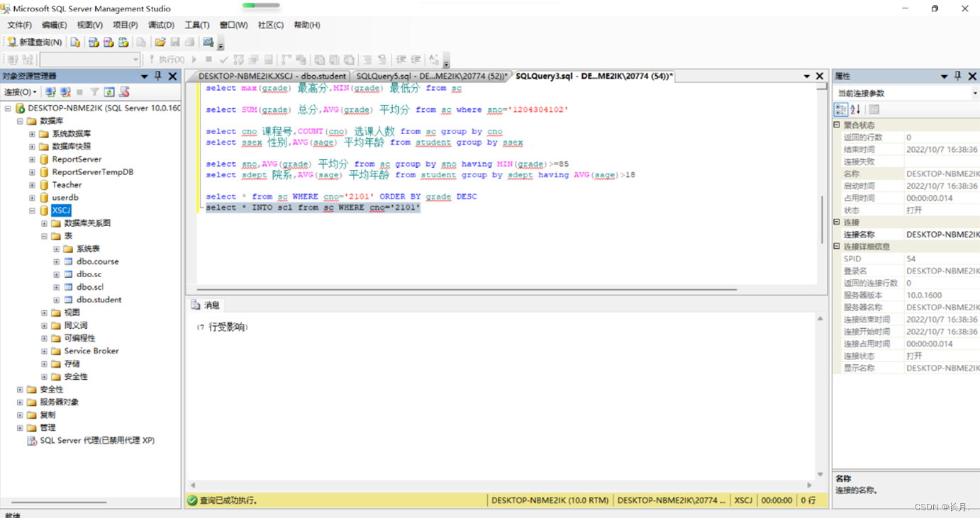Select the dbo.course table
Image resolution: width=980 pixels, height=518 pixels.
point(97,261)
